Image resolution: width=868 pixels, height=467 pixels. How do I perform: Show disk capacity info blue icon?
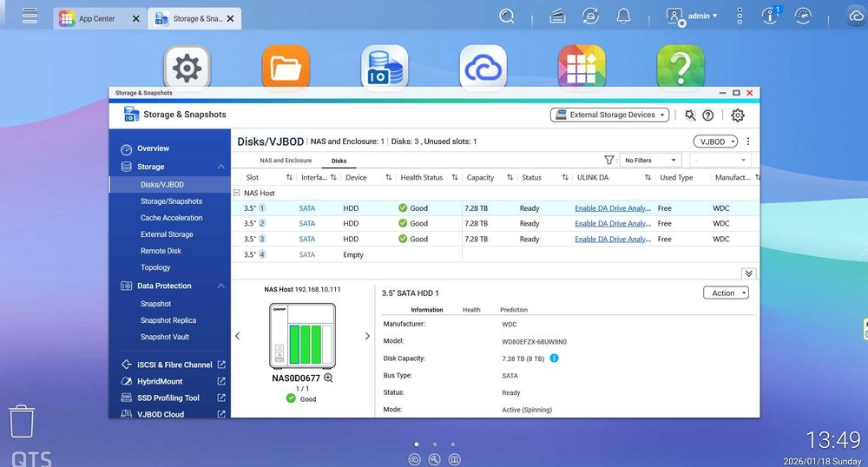point(554,358)
